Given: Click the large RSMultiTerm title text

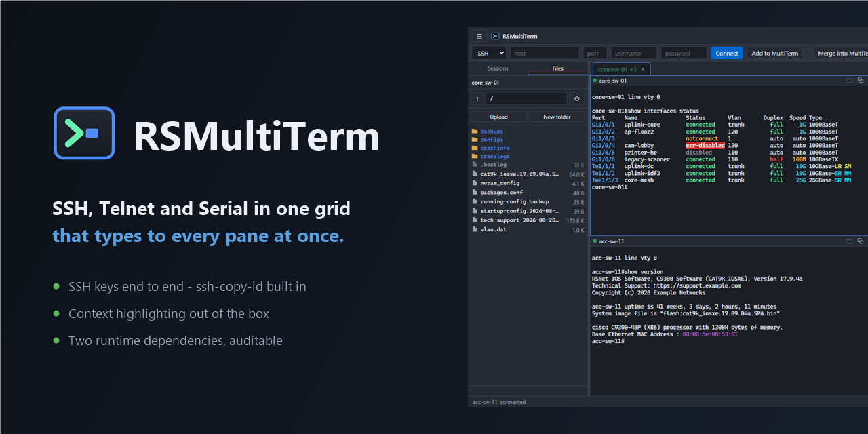Looking at the screenshot, I should 256,136.
